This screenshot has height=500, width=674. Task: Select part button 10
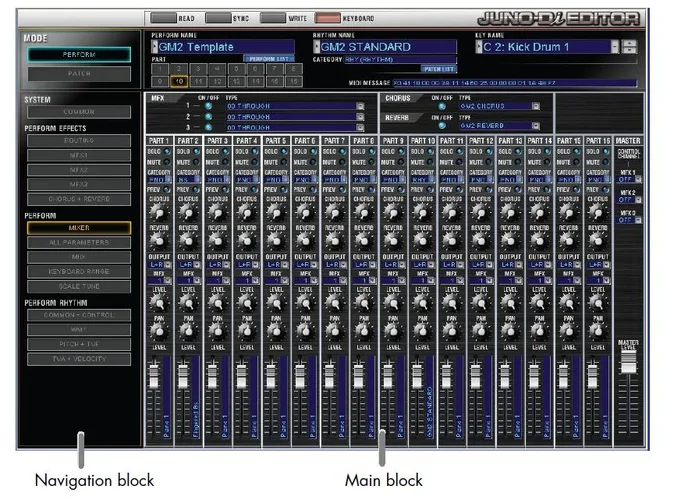pos(179,81)
